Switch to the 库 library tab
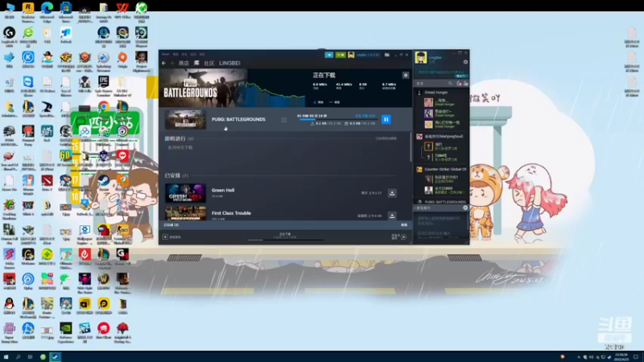This screenshot has height=362, width=644. point(196,64)
